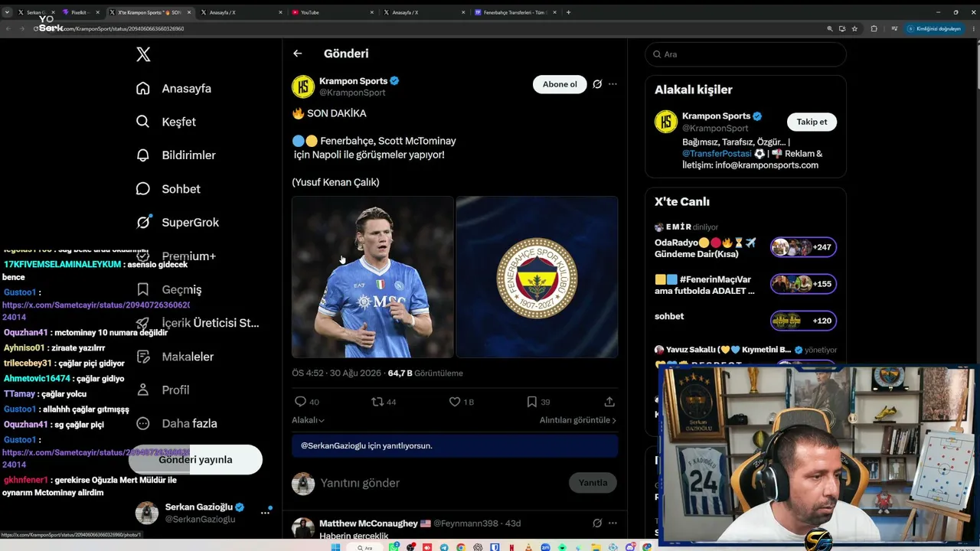Open a new browser tab
Viewport: 980px width, 551px height.
pos(568,12)
